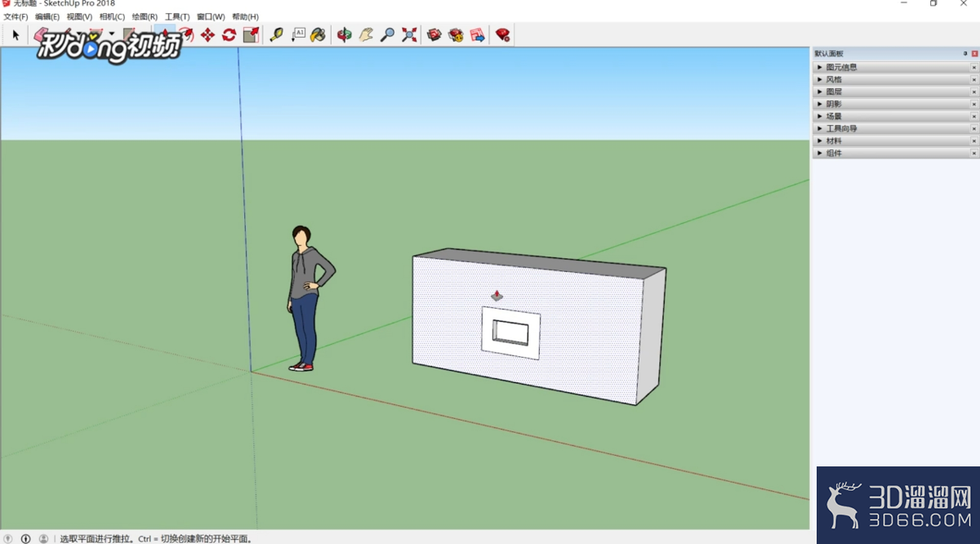Activate the Orbit tool

345,35
